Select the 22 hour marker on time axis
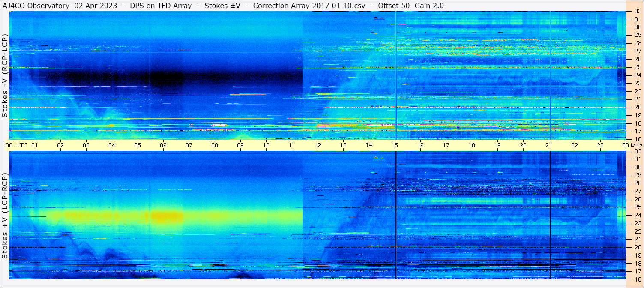The image size is (644, 288). point(575,145)
